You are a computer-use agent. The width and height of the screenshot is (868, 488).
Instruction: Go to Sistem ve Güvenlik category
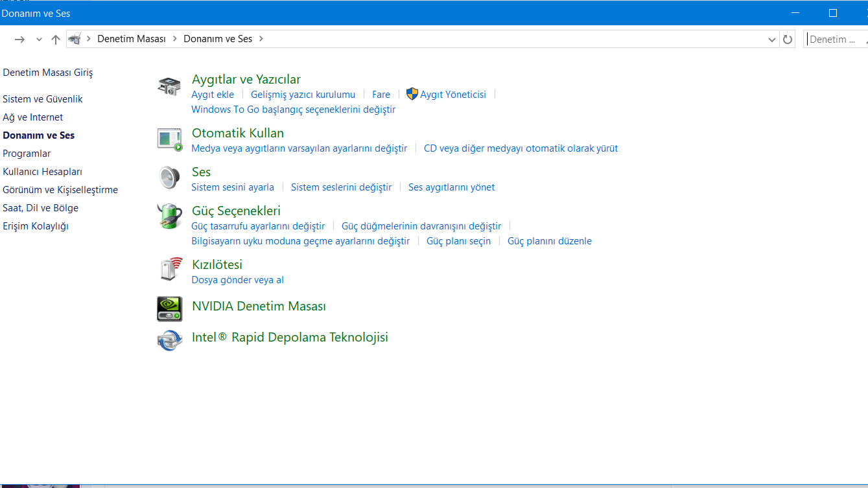[43, 99]
